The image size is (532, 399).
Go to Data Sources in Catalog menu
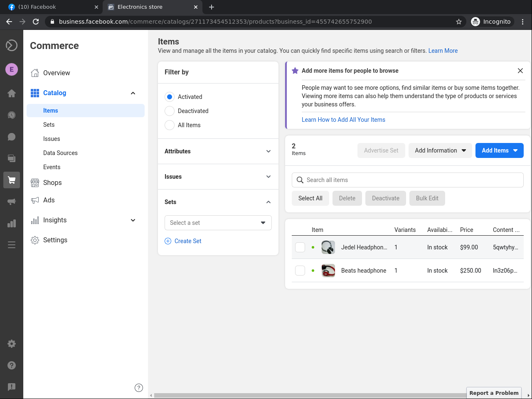tap(60, 153)
